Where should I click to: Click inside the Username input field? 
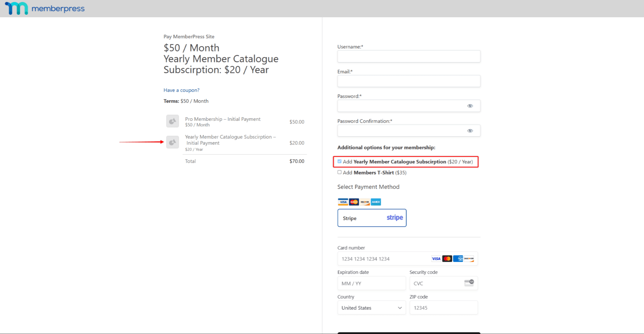408,56
